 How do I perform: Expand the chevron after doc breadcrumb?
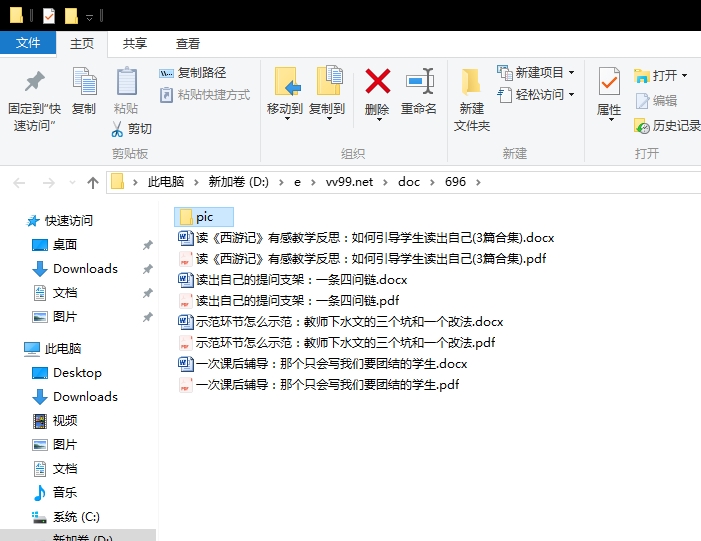(x=432, y=182)
